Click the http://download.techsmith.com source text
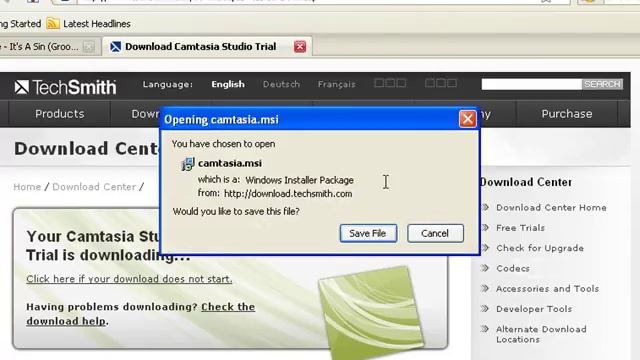The image size is (640, 360). click(288, 194)
